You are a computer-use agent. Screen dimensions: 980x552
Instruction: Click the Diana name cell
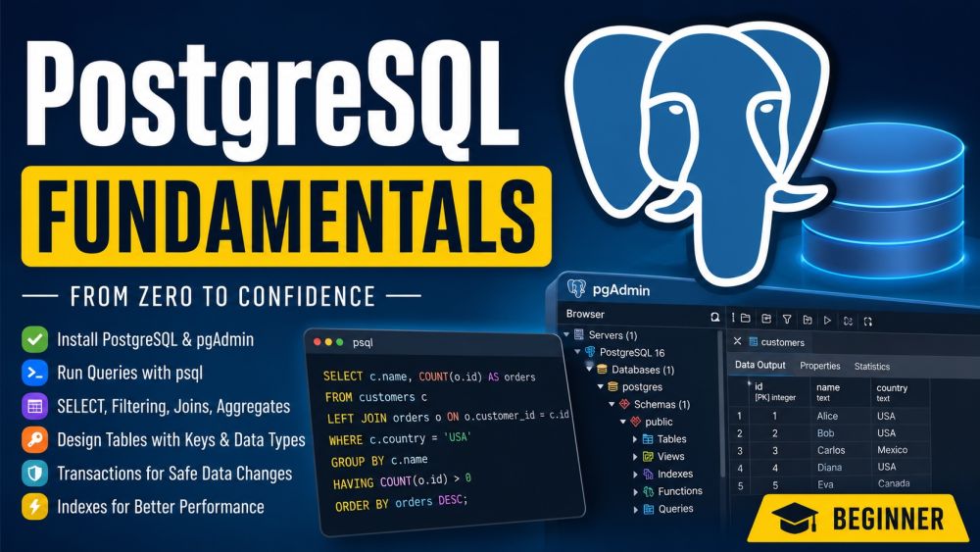point(829,467)
